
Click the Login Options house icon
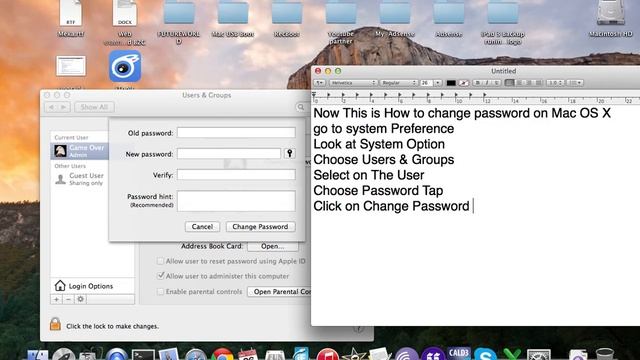(60, 285)
